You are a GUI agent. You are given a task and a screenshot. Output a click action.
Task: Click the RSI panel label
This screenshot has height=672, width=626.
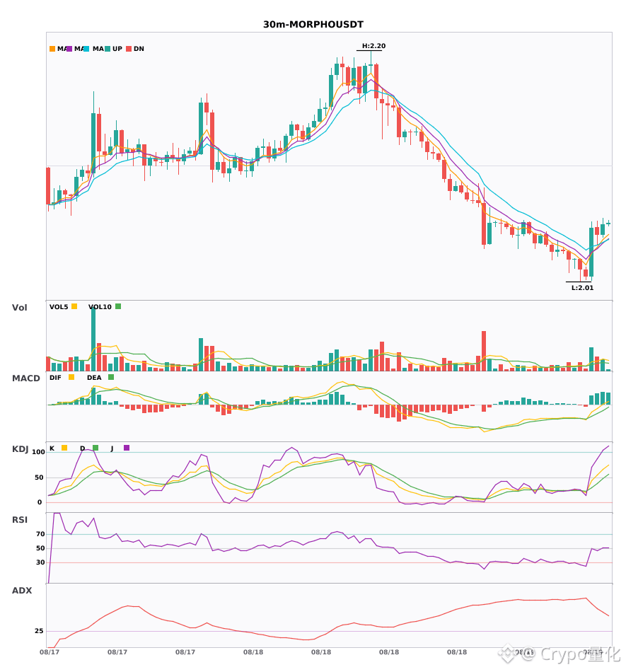click(20, 520)
